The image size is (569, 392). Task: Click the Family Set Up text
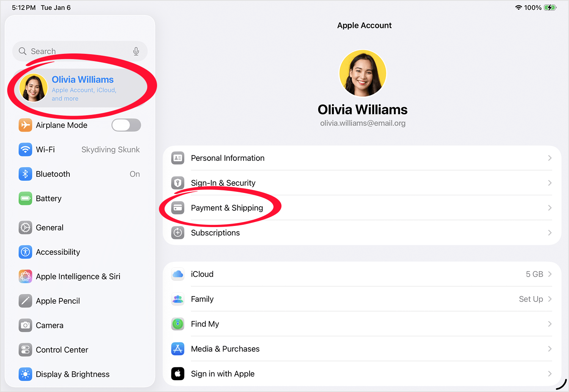pyautogui.click(x=531, y=299)
